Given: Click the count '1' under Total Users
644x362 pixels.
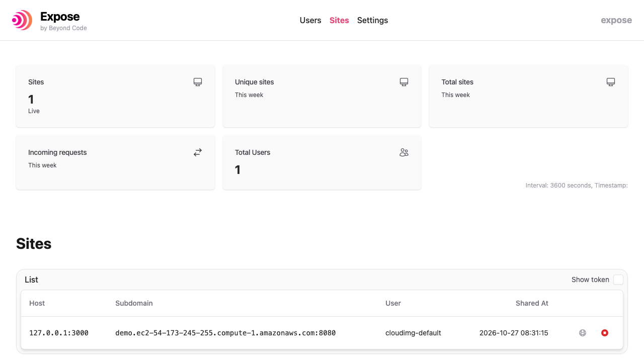Looking at the screenshot, I should click(237, 170).
